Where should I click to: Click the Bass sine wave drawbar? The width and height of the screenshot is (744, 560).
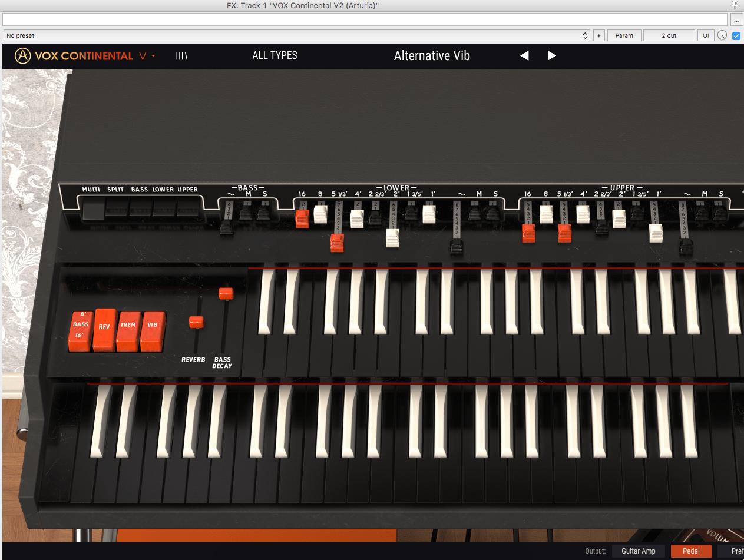227,227
